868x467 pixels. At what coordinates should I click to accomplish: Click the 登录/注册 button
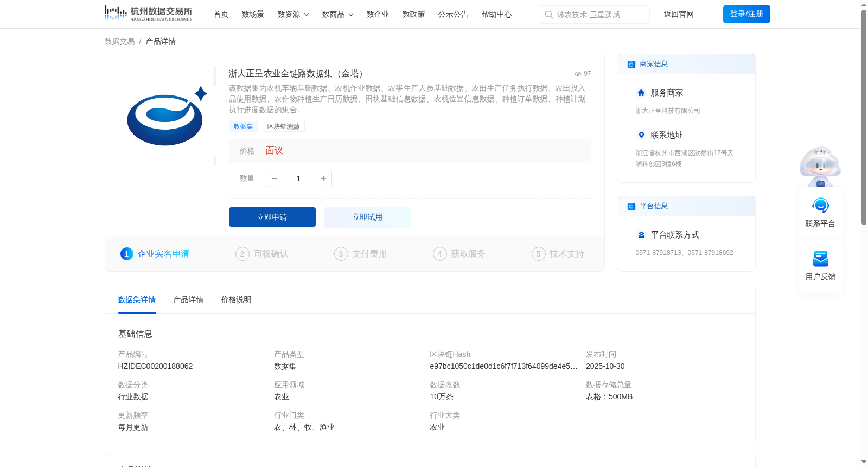[746, 14]
